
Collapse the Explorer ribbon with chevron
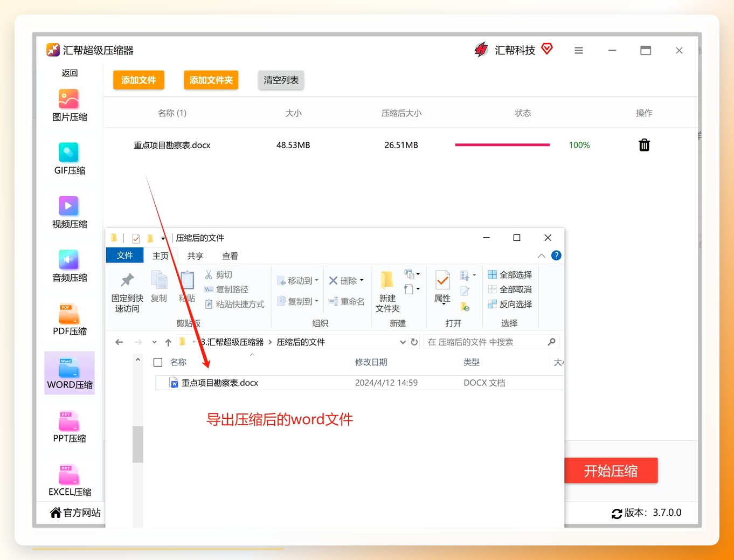click(x=541, y=256)
